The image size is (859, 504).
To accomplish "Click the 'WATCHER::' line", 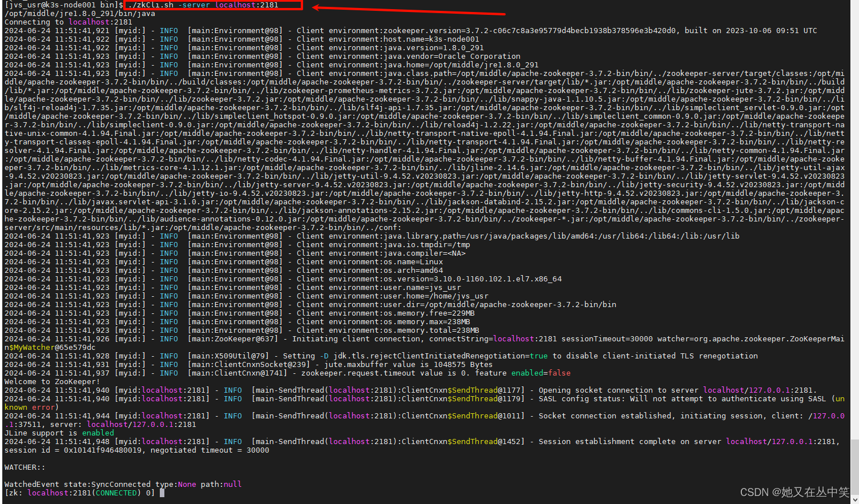I will 25,467.
